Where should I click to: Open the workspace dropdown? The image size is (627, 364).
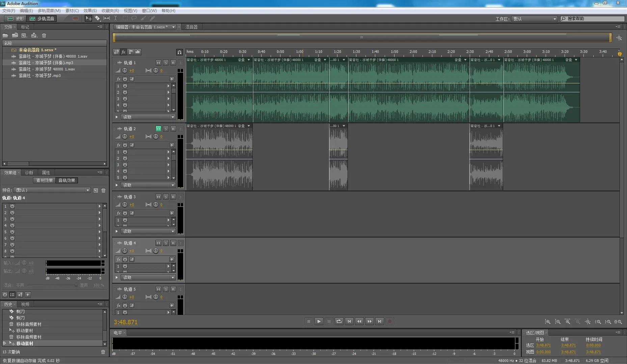click(x=534, y=19)
